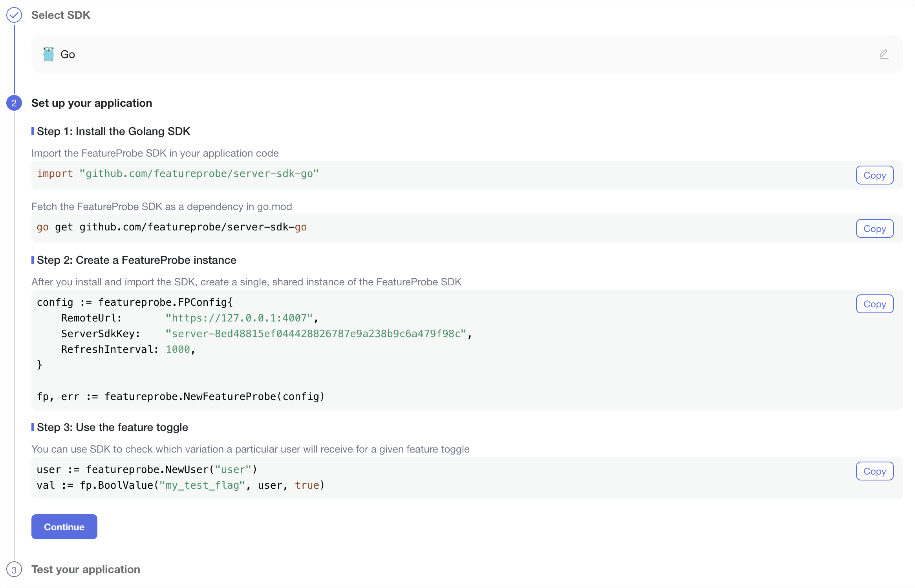This screenshot has height=588, width=915.
Task: Click the Select SDK step heading
Action: [x=61, y=15]
